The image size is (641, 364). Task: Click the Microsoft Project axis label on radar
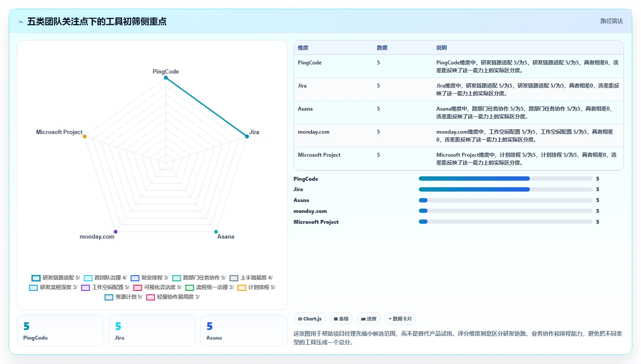point(59,132)
